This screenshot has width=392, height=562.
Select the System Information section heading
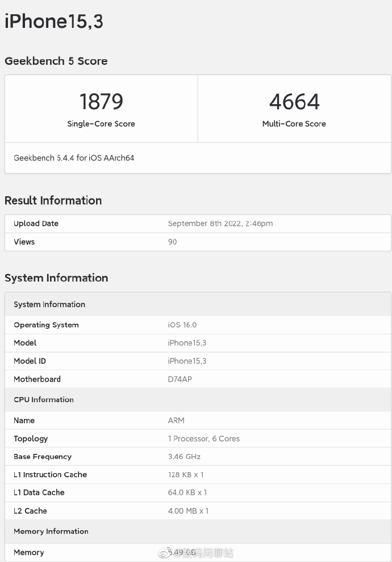(56, 278)
